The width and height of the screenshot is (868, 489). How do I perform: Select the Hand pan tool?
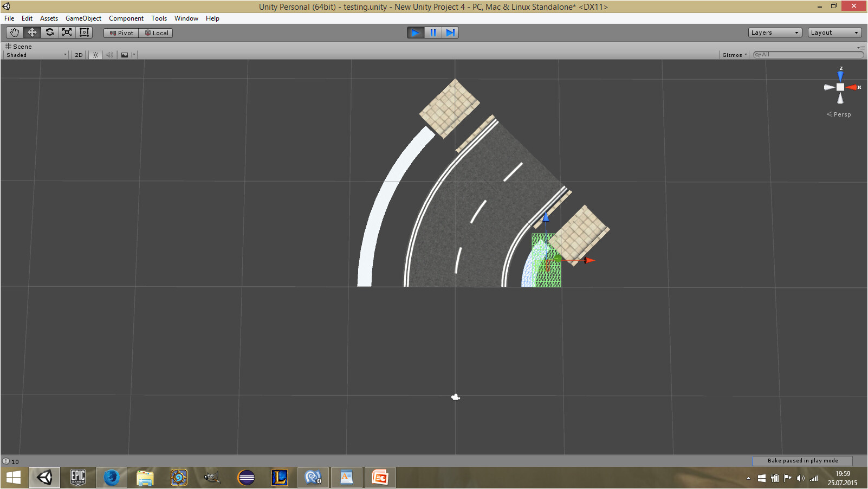pyautogui.click(x=14, y=32)
